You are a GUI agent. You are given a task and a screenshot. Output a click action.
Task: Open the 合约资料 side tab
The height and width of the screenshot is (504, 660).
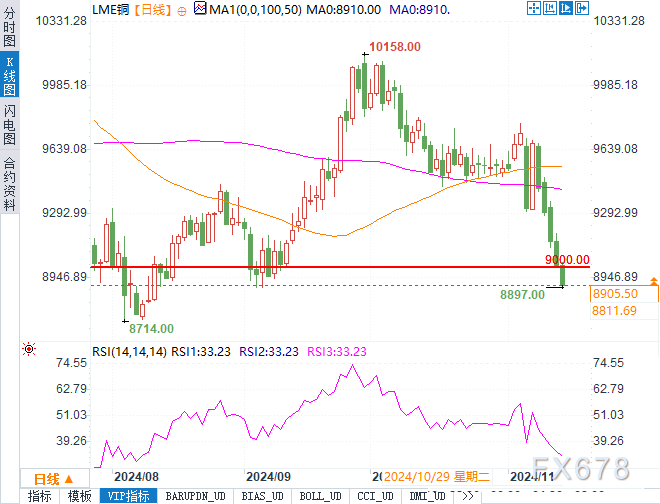(9, 183)
